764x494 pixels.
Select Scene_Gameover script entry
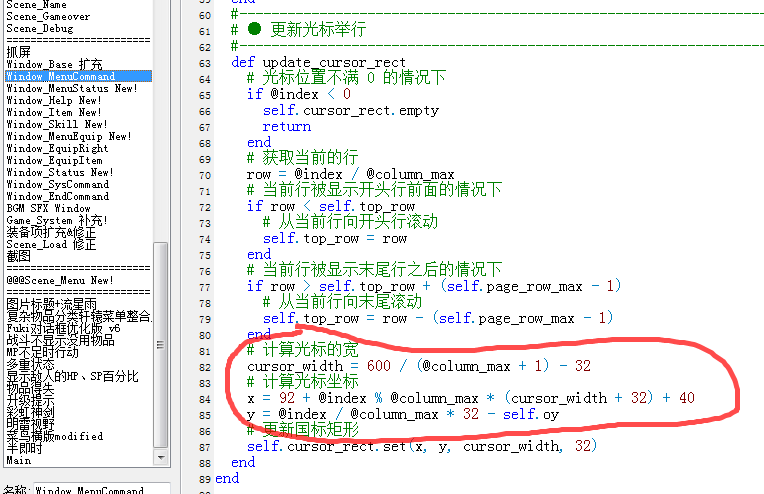(x=48, y=17)
